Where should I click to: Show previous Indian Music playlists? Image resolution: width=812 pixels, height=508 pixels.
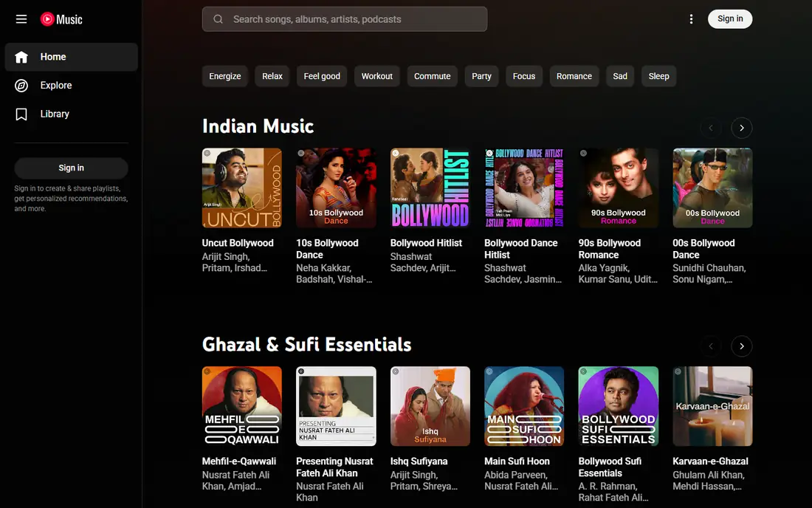710,128
